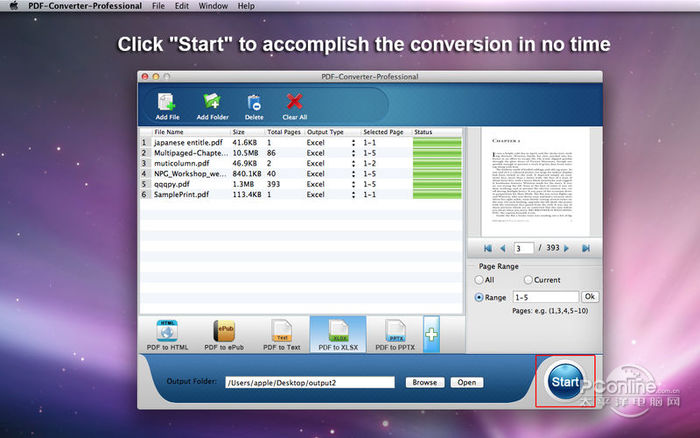The height and width of the screenshot is (438, 700).
Task: Select the SamplePrint.pdf file row
Action: click(x=301, y=195)
